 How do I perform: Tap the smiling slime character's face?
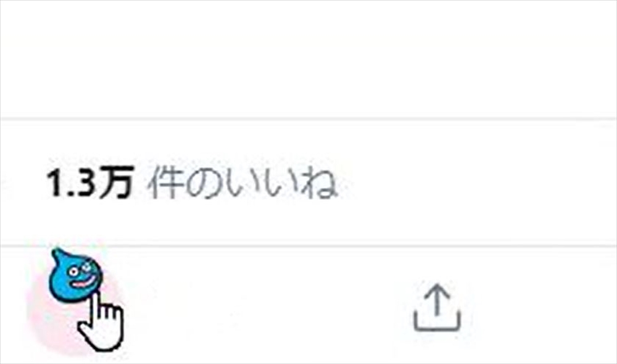point(80,276)
